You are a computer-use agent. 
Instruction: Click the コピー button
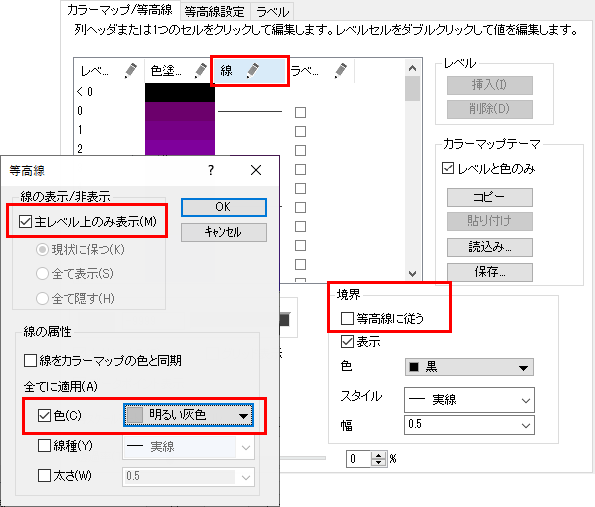pos(490,197)
